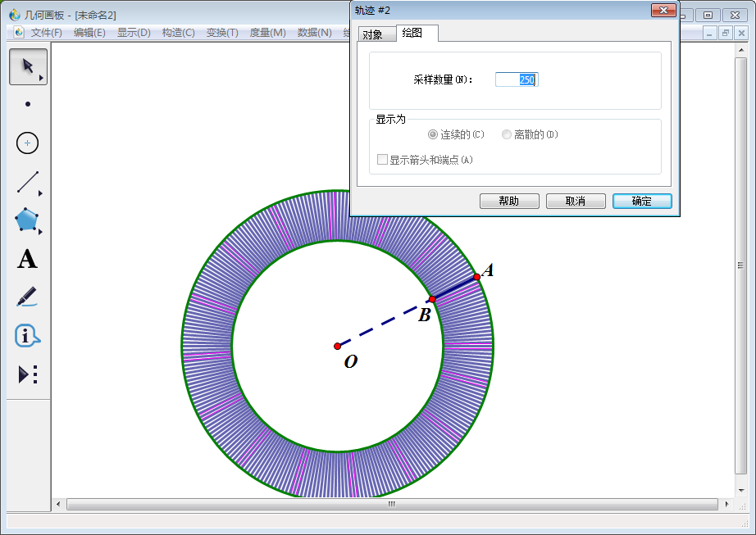This screenshot has height=535, width=756.
Task: Click point B on the inner circle
Action: tap(432, 300)
